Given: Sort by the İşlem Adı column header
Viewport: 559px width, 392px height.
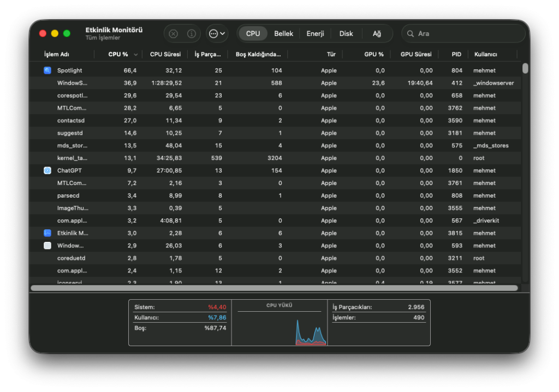Looking at the screenshot, I should pos(57,55).
